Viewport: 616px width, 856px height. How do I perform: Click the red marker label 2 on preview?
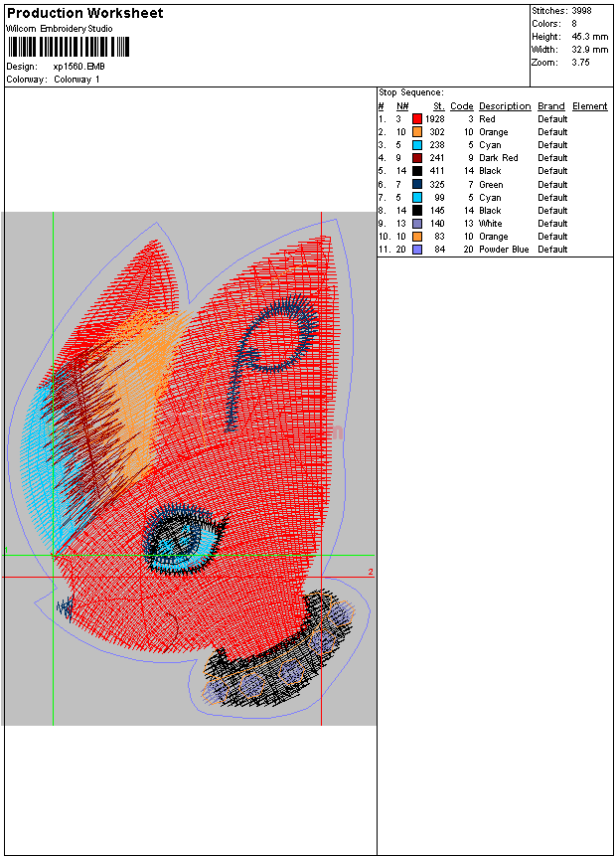coord(371,572)
